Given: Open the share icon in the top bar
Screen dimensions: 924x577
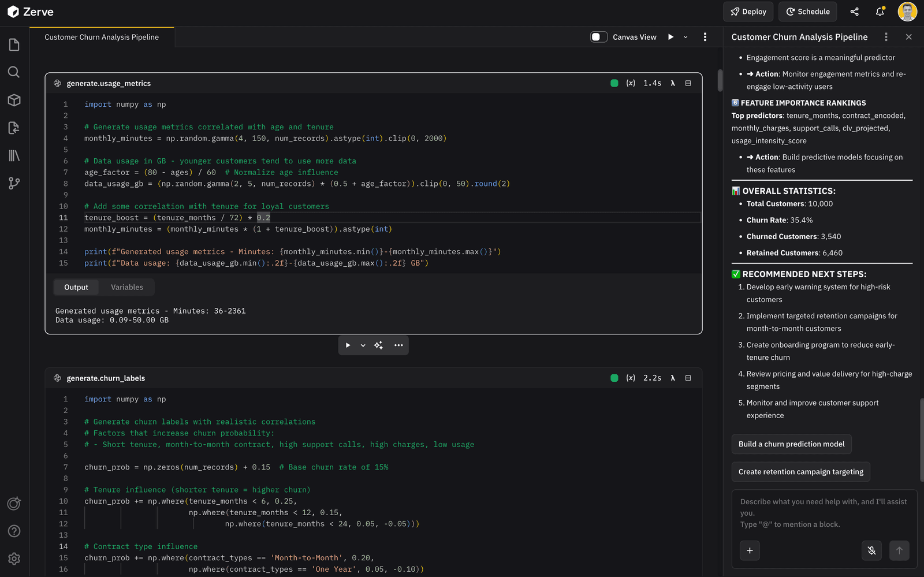Looking at the screenshot, I should pyautogui.click(x=854, y=12).
